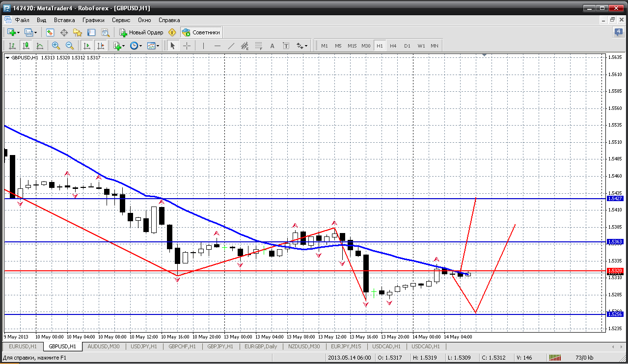Click the chart shift triangle marker
The image size is (628, 364).
485,55
